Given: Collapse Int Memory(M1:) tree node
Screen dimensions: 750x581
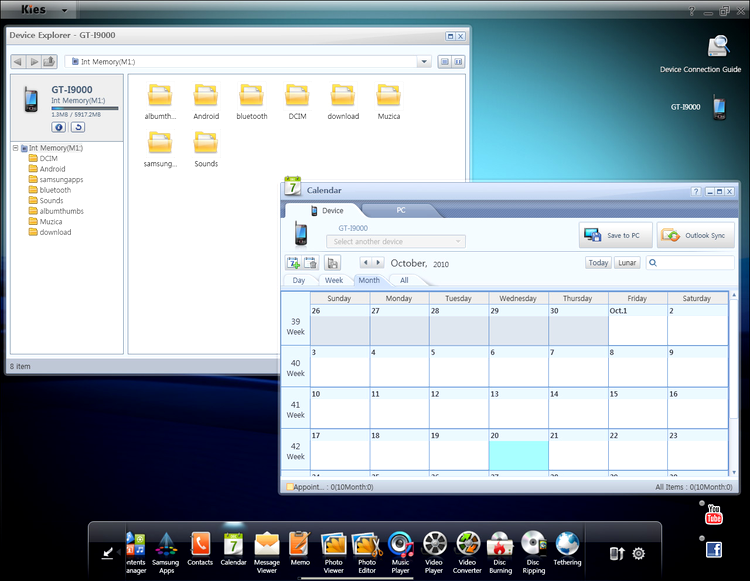Looking at the screenshot, I should pyautogui.click(x=16, y=148).
